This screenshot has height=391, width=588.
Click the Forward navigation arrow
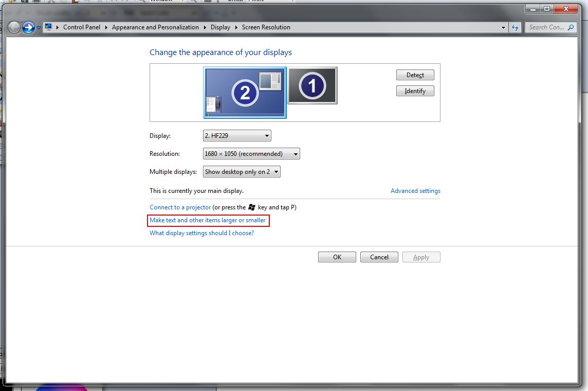tap(28, 27)
